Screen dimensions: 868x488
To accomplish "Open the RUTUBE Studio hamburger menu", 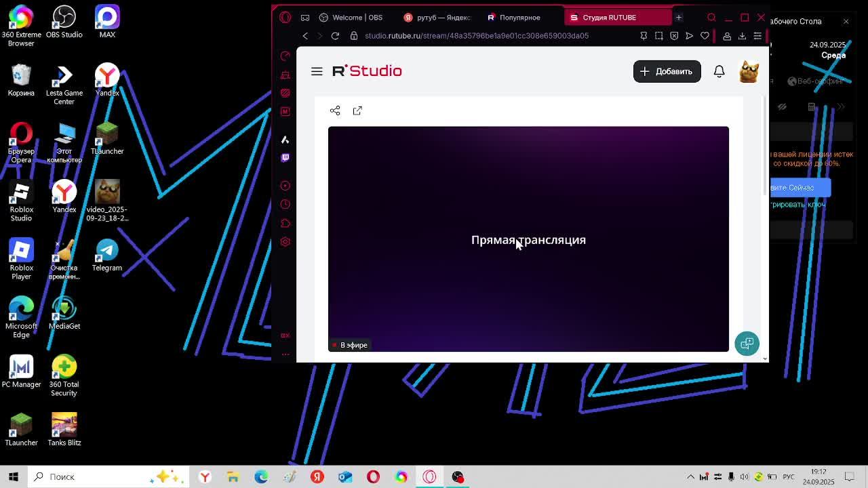I will [x=317, y=71].
